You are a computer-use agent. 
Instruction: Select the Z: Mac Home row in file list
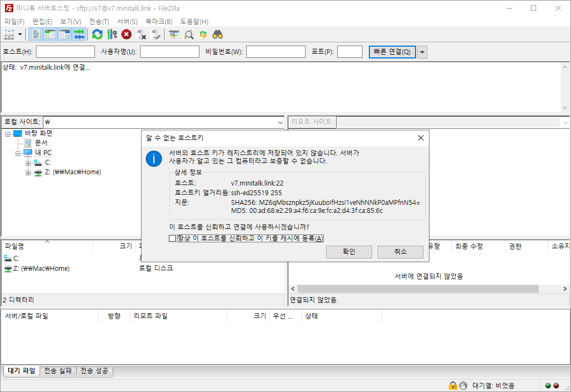coord(41,269)
